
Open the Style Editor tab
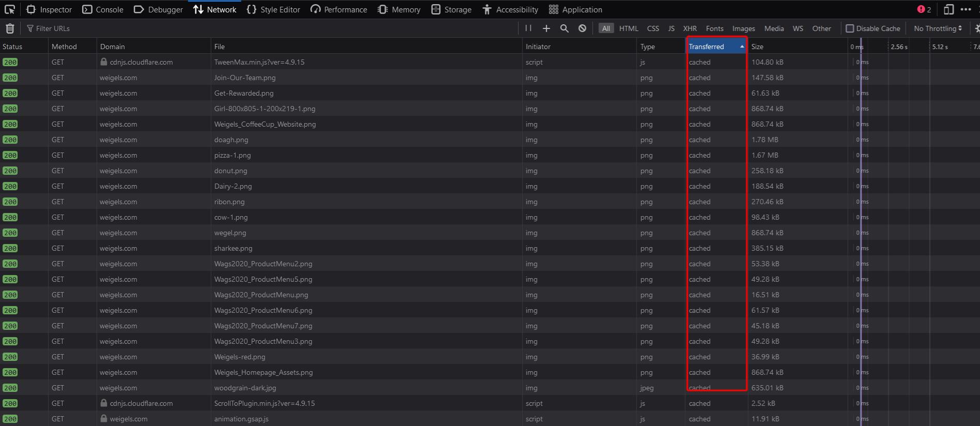[273, 9]
